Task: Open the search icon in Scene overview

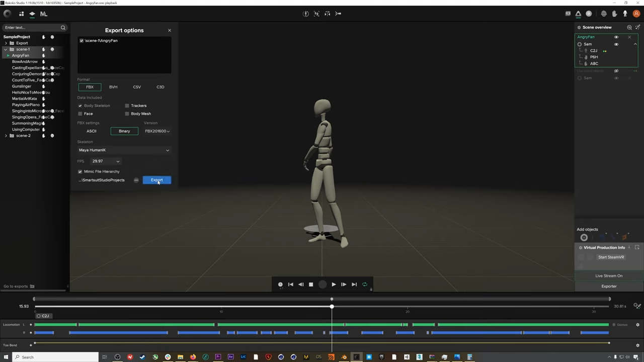Action: pos(629,27)
